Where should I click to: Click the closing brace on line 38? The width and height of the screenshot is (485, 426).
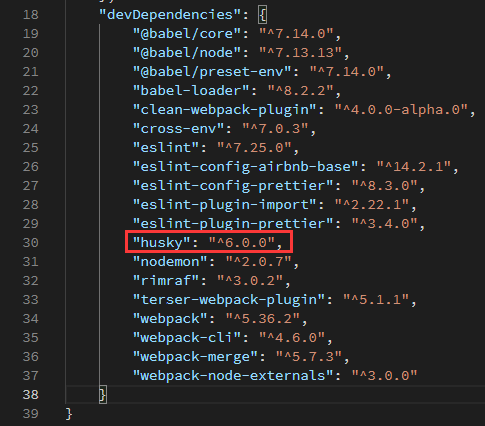pos(103,395)
